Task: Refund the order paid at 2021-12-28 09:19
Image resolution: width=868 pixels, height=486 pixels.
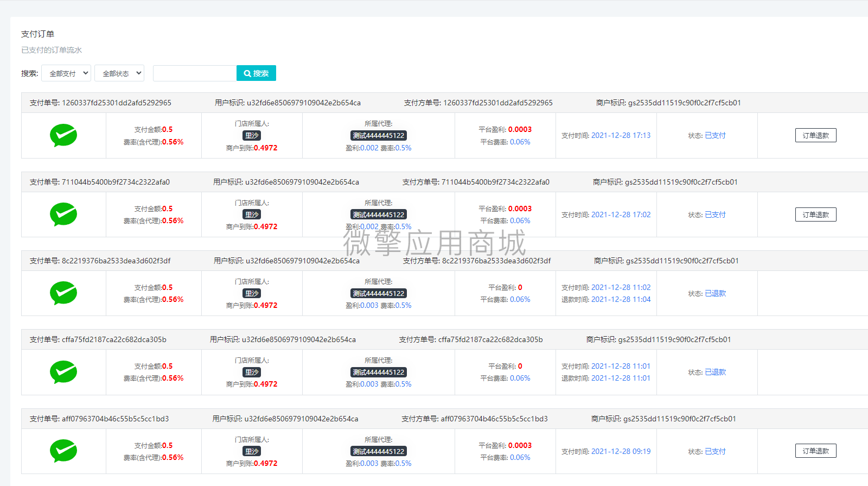Action: tap(815, 451)
